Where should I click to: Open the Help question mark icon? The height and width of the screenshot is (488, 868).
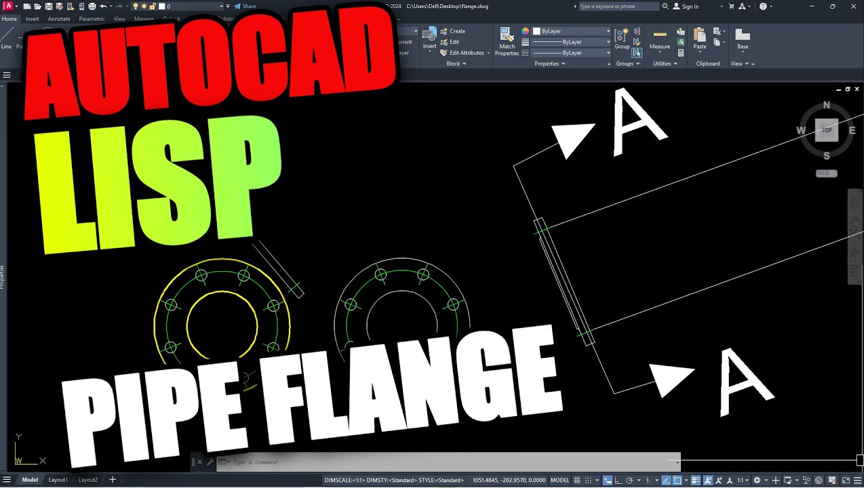[x=763, y=6]
